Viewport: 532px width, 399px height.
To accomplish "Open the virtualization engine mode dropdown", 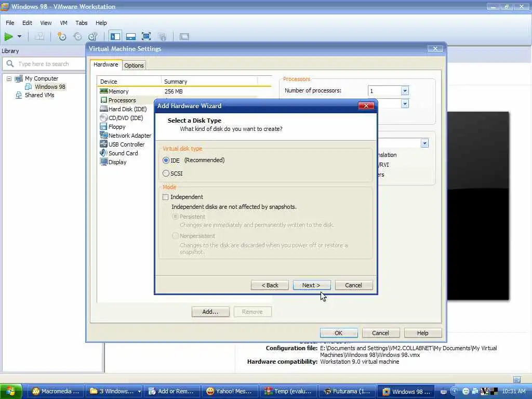I will click(x=424, y=143).
